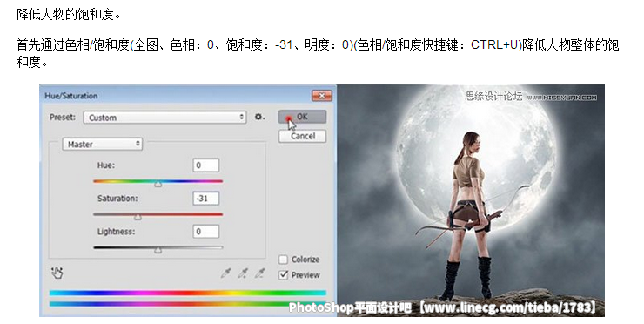Click the Hue slider handle
Screen dimensions: 644x324
click(x=158, y=184)
